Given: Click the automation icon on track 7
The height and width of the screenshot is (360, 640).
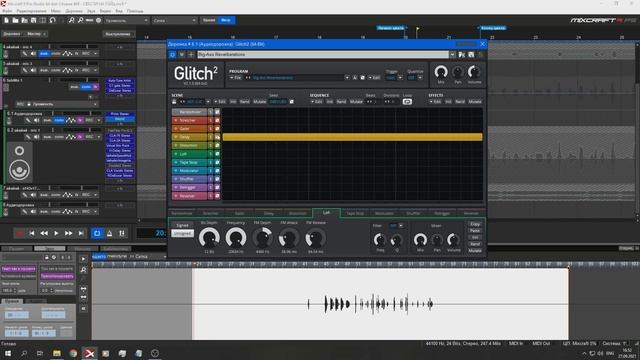Looking at the screenshot, I should pyautogui.click(x=67, y=195).
